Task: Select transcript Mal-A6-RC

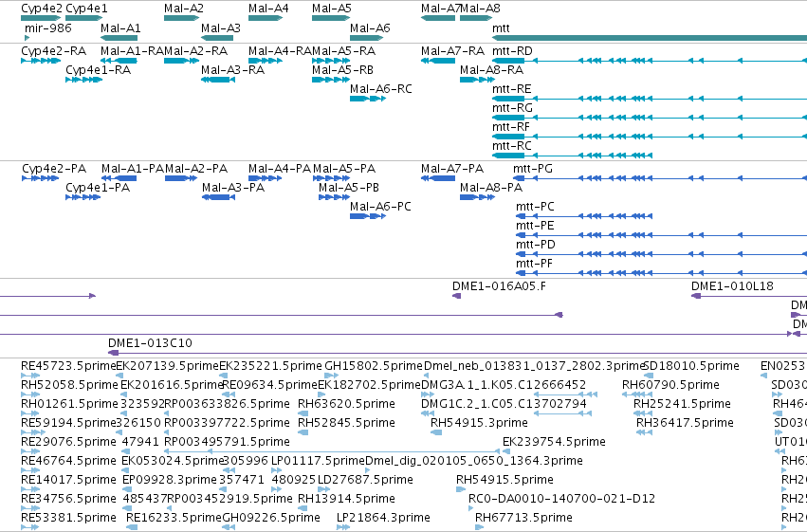Action: pos(368,99)
